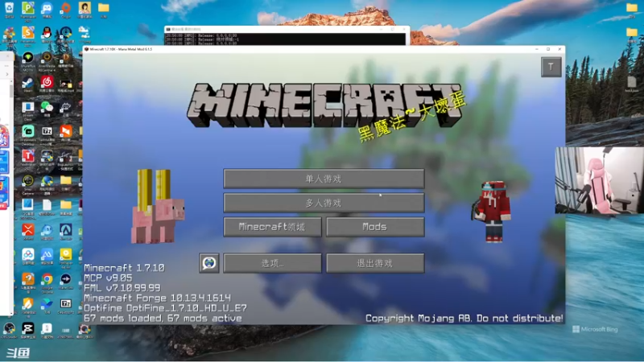644x362 pixels.
Task: Open the yellow PotPlayer desktop icon
Action: [x=66, y=256]
